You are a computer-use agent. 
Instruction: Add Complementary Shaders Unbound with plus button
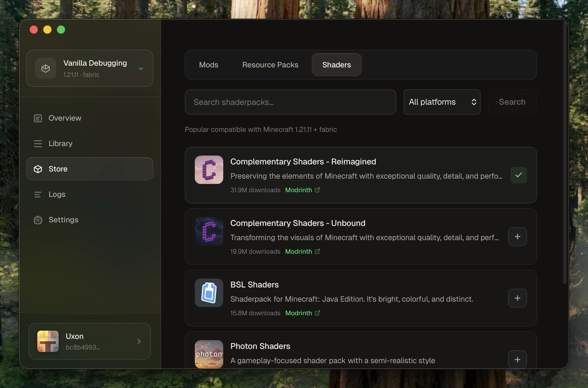point(517,237)
